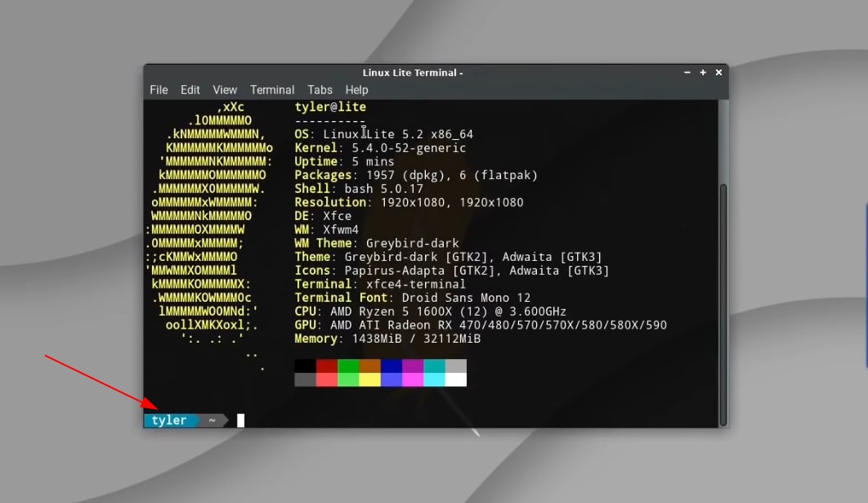The image size is (868, 503).
Task: Click the 'CPU: AMD Ryzen 5 1600X' line
Action: tap(430, 312)
